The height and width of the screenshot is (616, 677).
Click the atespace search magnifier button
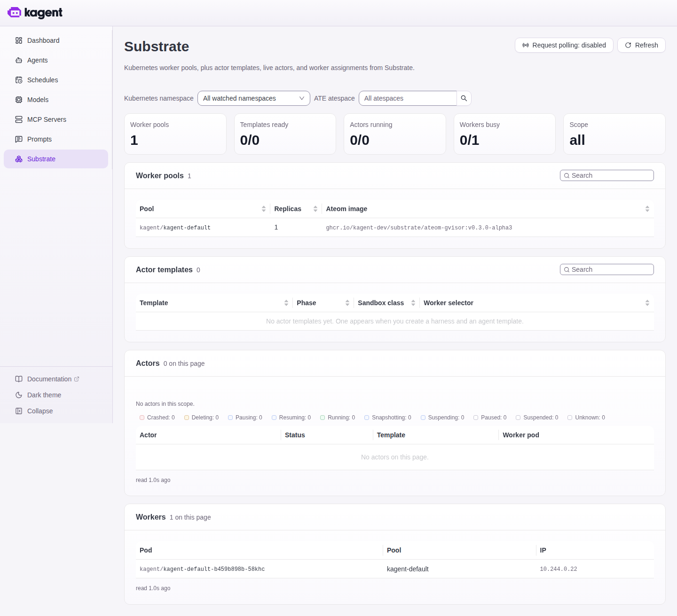[x=464, y=98]
